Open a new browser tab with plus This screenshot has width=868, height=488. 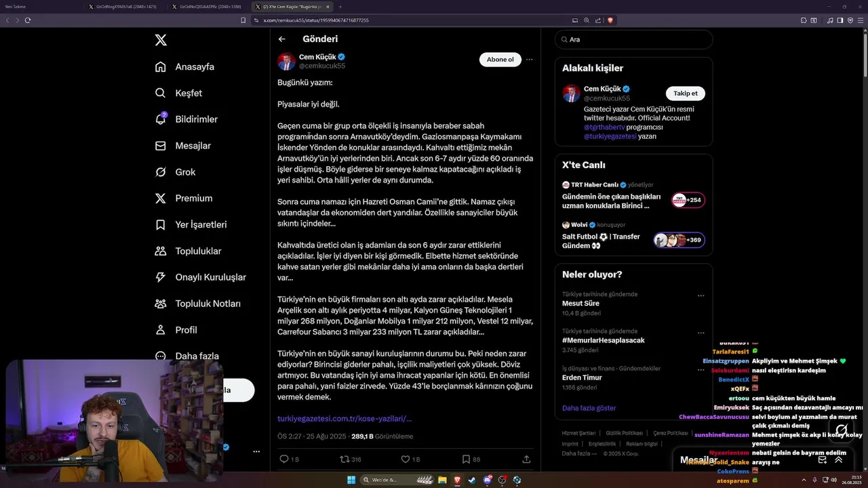click(x=342, y=6)
